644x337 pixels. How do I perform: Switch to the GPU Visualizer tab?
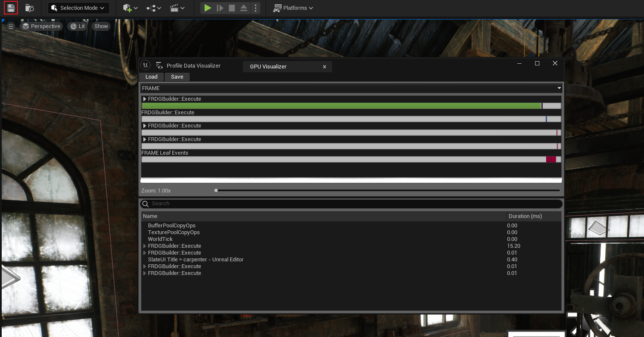[x=268, y=67]
